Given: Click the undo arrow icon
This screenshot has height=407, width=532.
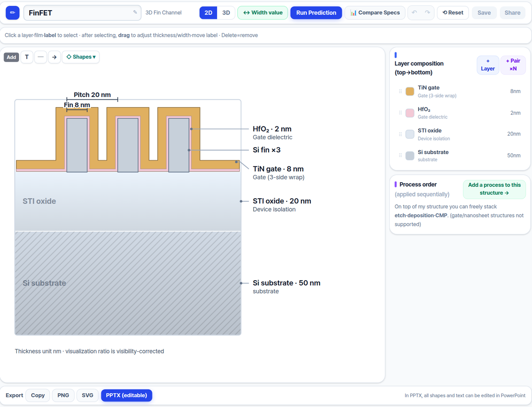Looking at the screenshot, I should [x=415, y=12].
